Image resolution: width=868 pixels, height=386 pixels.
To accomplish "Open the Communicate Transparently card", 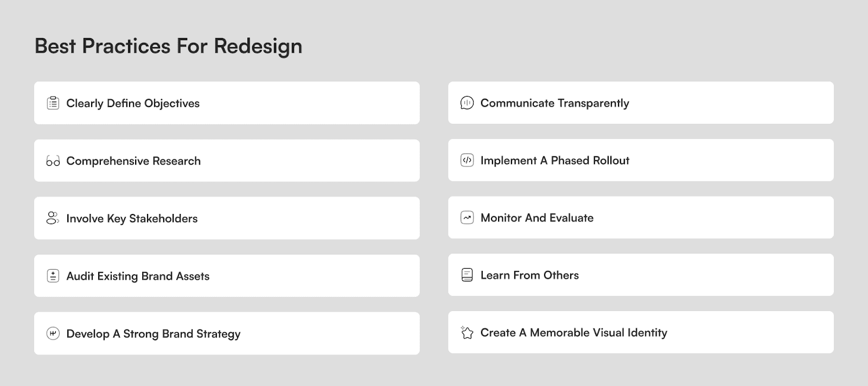I will point(641,103).
